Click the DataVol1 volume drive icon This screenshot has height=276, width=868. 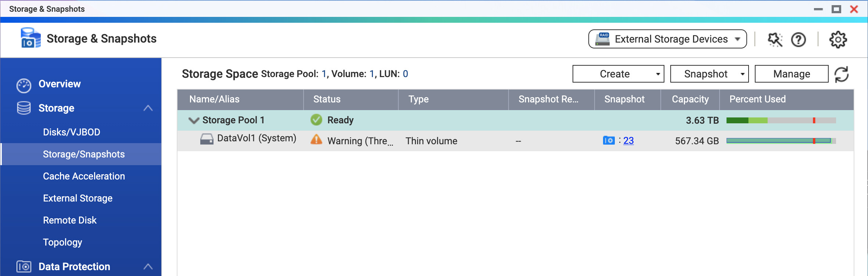click(x=207, y=139)
